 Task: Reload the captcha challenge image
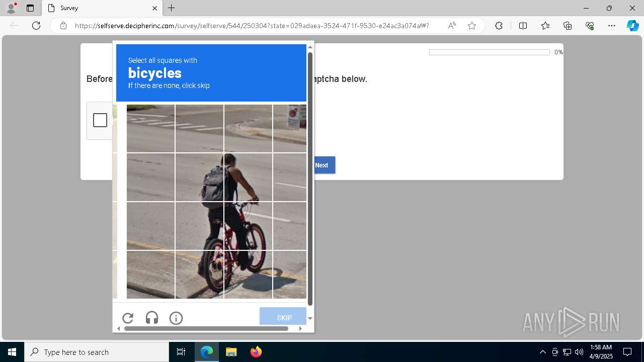[x=128, y=318]
